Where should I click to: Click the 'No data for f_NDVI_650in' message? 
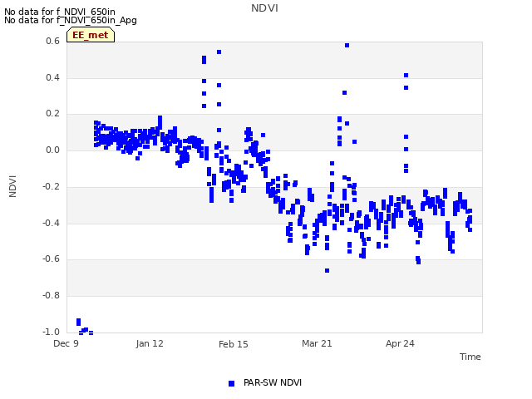click(60, 12)
